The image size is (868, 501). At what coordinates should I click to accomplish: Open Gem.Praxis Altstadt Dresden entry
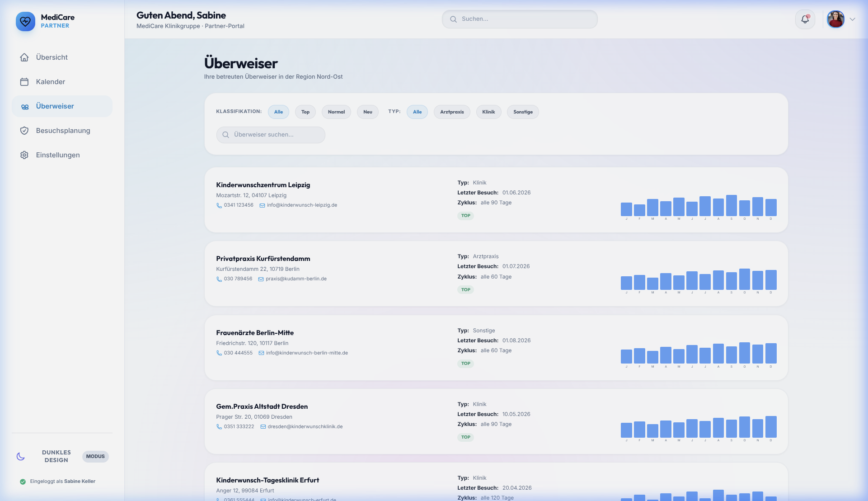pyautogui.click(x=262, y=406)
